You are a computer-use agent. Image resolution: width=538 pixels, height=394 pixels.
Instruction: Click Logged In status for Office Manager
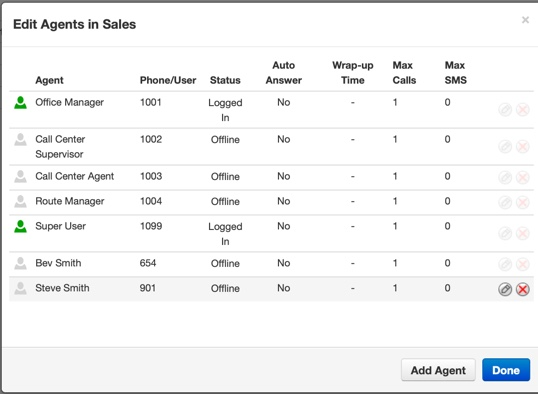(x=225, y=110)
